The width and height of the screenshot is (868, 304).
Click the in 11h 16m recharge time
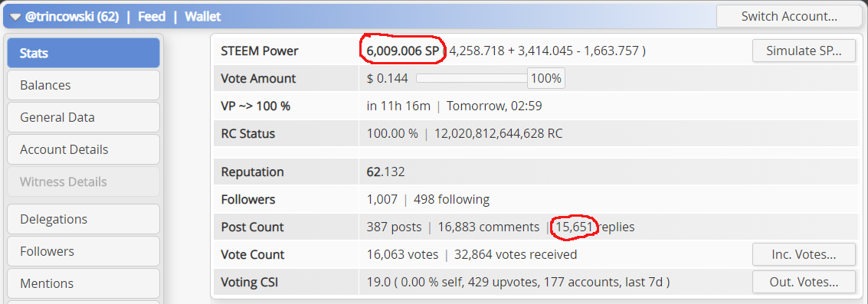398,106
